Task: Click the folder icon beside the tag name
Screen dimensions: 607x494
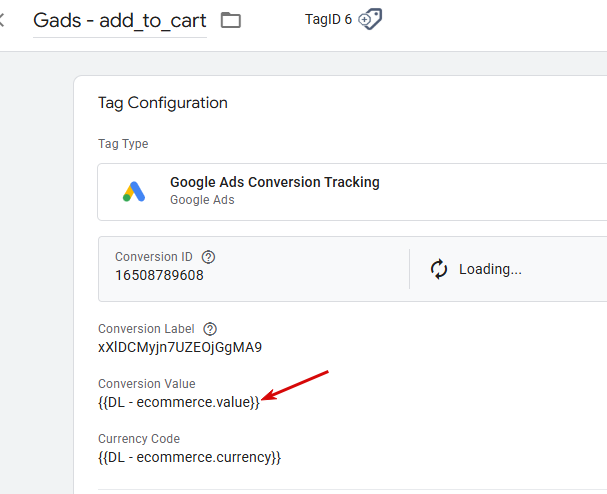Action: 231,20
